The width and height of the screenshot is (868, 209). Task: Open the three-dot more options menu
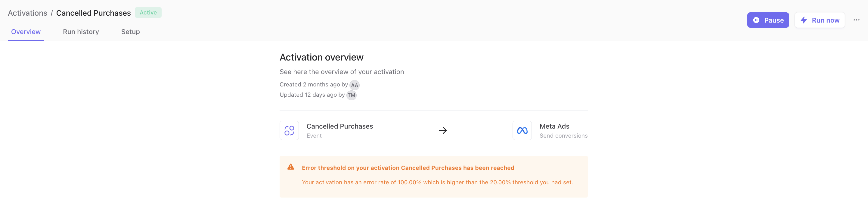pos(856,20)
